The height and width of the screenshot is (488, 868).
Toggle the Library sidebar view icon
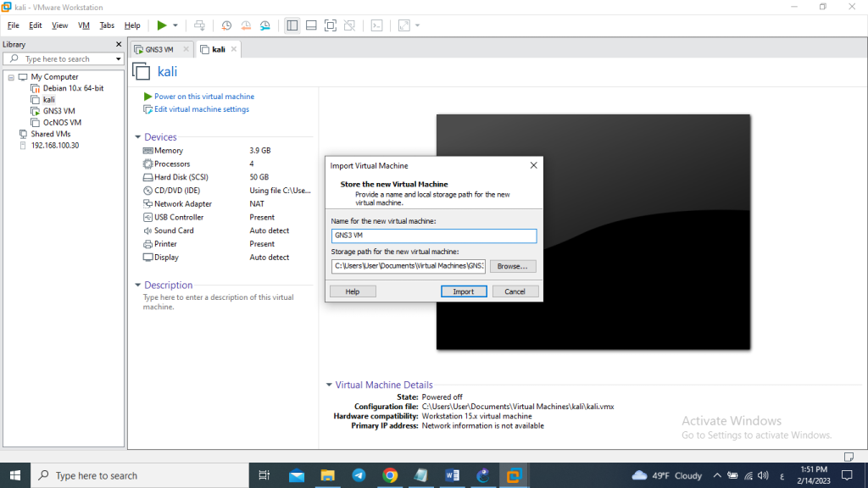(292, 25)
